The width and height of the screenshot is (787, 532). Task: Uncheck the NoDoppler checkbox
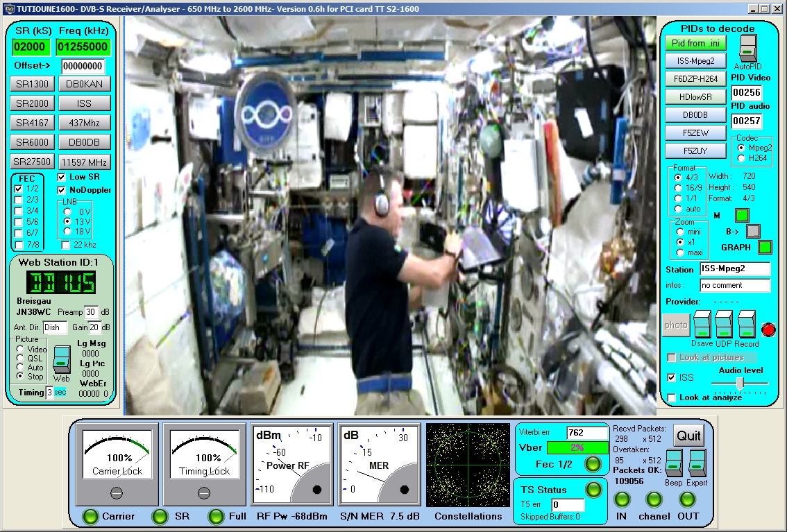[62, 190]
